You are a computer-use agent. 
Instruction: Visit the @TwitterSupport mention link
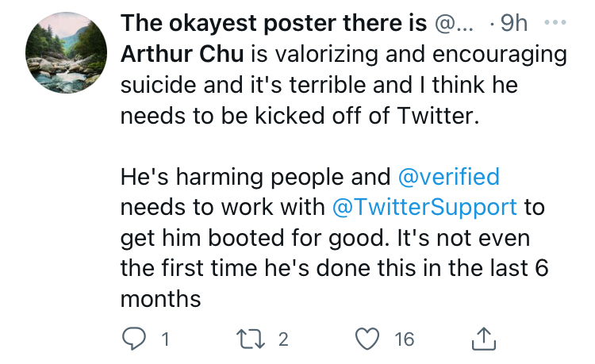pyautogui.click(x=424, y=208)
